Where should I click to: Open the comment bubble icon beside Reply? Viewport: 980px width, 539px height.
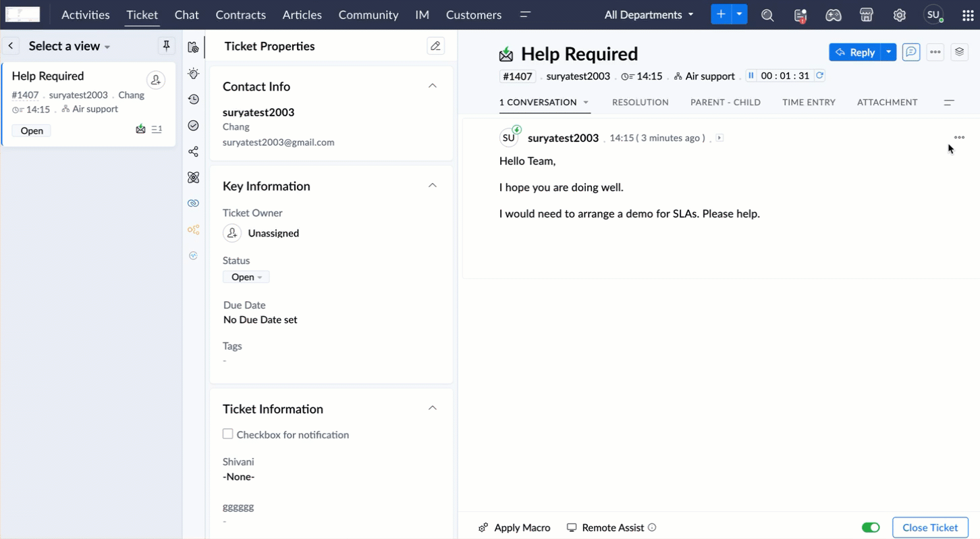pos(911,52)
